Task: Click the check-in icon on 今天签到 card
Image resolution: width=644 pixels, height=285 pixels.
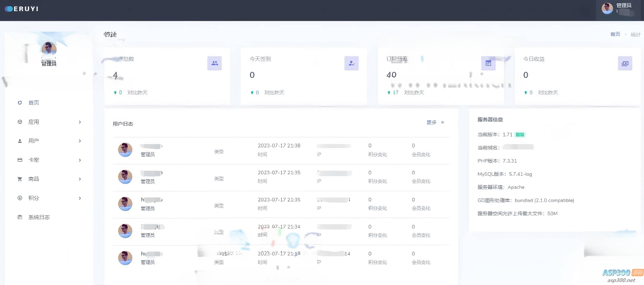Action: point(351,63)
